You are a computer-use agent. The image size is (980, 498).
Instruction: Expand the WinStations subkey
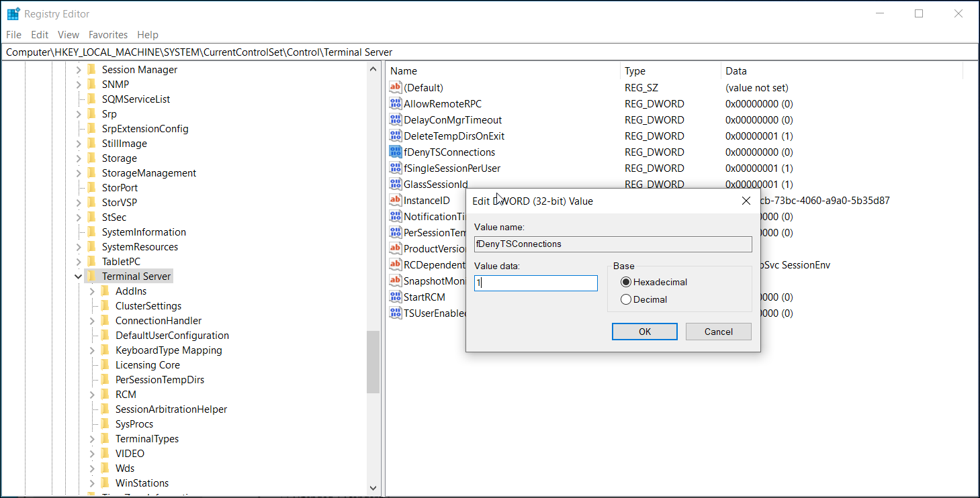click(92, 483)
